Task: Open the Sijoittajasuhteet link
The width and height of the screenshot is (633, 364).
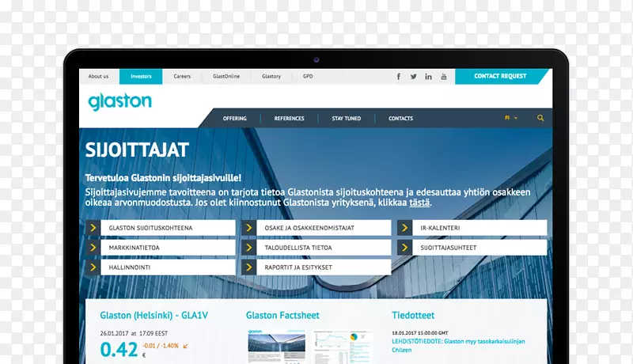Action: pyautogui.click(x=479, y=248)
